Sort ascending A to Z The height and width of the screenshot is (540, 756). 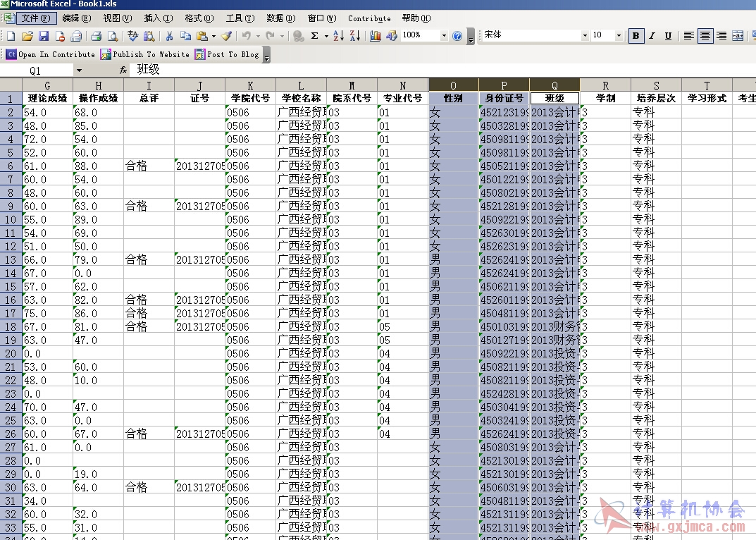point(338,36)
